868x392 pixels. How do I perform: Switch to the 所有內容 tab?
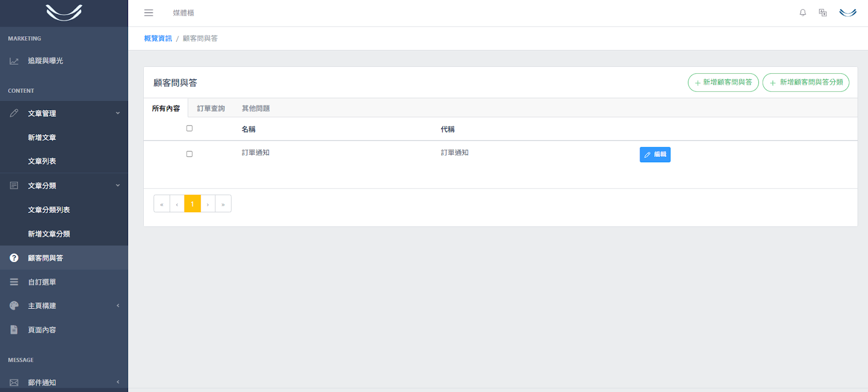click(x=166, y=108)
